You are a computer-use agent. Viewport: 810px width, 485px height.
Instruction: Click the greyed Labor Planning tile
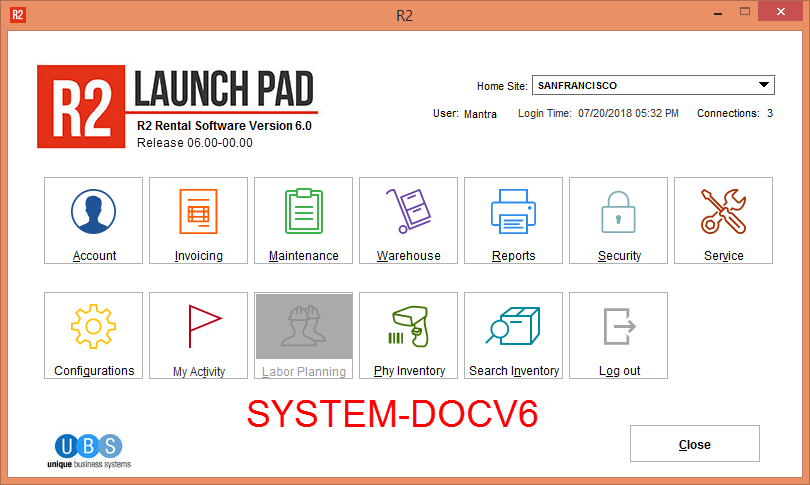click(x=303, y=336)
